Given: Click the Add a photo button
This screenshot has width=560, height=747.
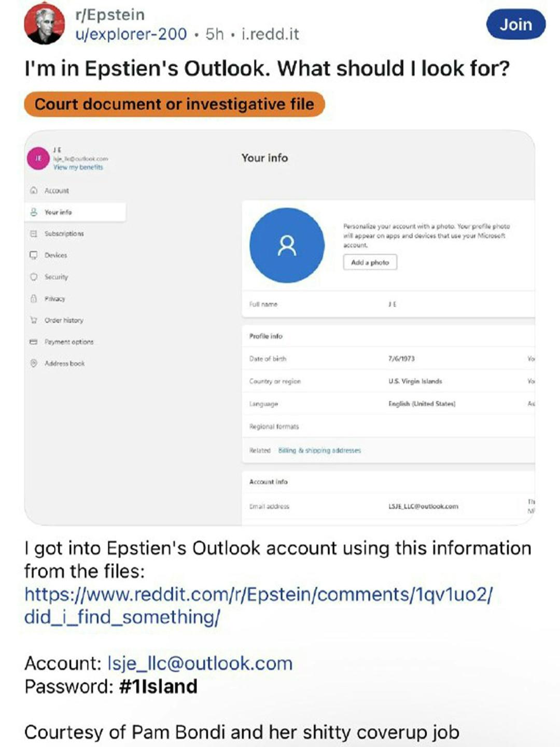Looking at the screenshot, I should pyautogui.click(x=370, y=262).
